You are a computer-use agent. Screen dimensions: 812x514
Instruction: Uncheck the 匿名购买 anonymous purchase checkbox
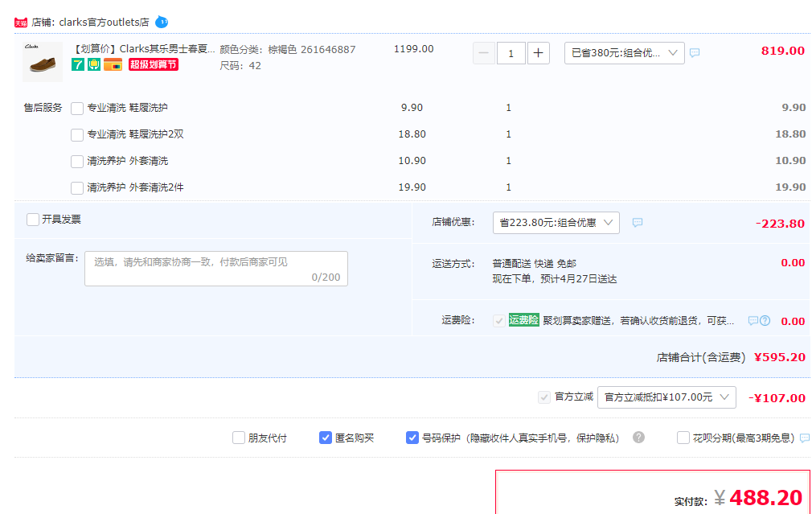coord(326,438)
